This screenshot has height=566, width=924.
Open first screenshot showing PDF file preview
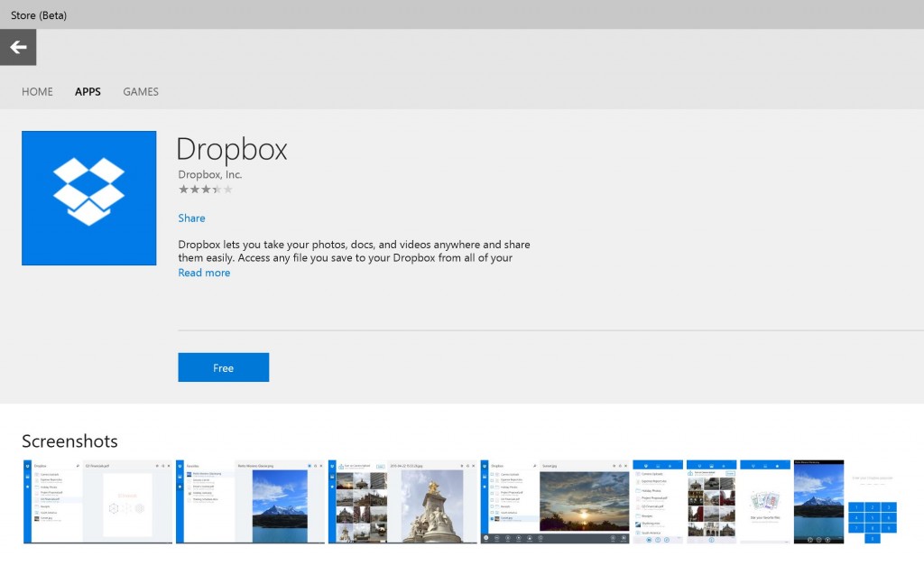coord(97,501)
